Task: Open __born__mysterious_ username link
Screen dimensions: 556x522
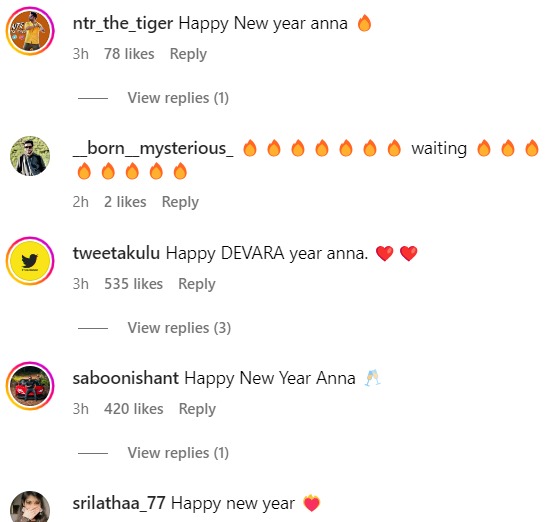Action: pyautogui.click(x=153, y=148)
